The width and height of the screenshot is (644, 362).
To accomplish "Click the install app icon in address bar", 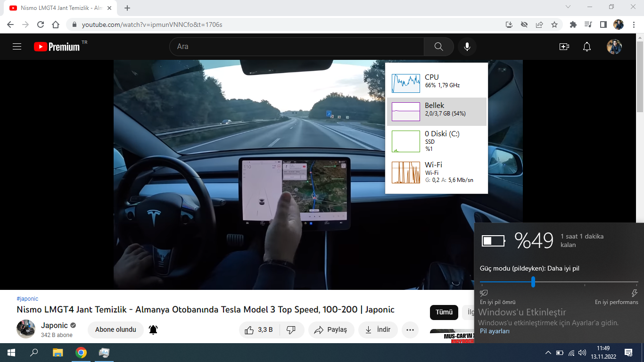I will pyautogui.click(x=509, y=25).
